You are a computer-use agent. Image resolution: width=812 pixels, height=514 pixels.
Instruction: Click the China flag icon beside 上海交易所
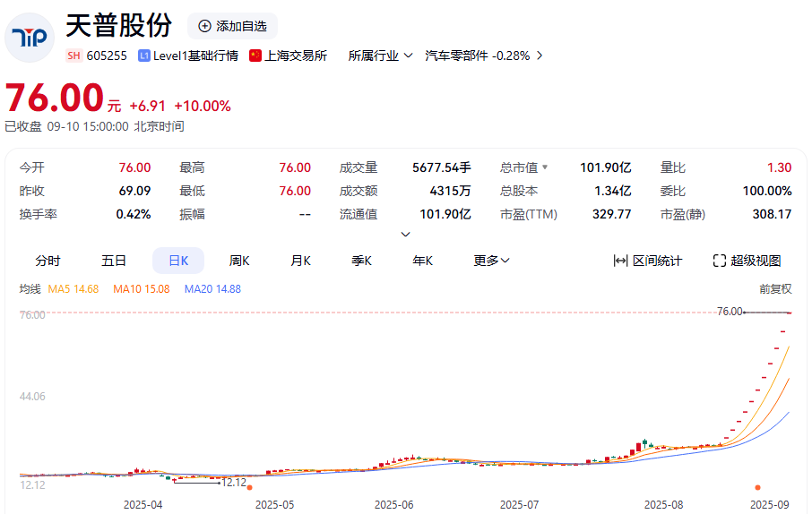(255, 56)
